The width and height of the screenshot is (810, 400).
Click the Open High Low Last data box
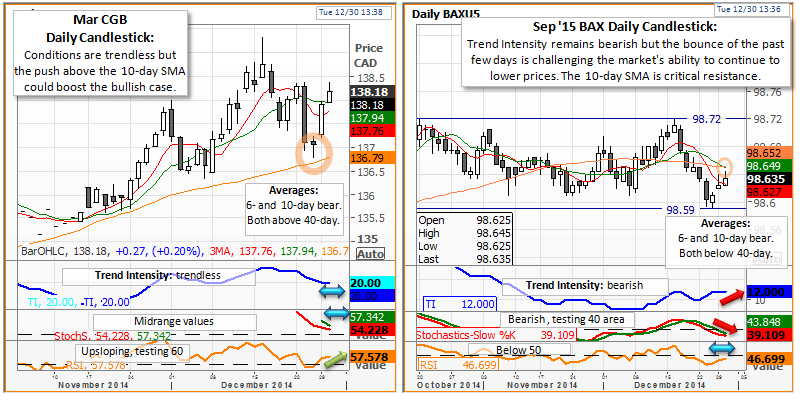pyautogui.click(x=453, y=239)
